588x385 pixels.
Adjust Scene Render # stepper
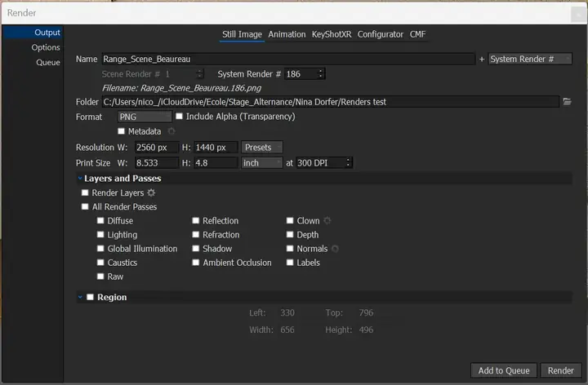pyautogui.click(x=199, y=73)
